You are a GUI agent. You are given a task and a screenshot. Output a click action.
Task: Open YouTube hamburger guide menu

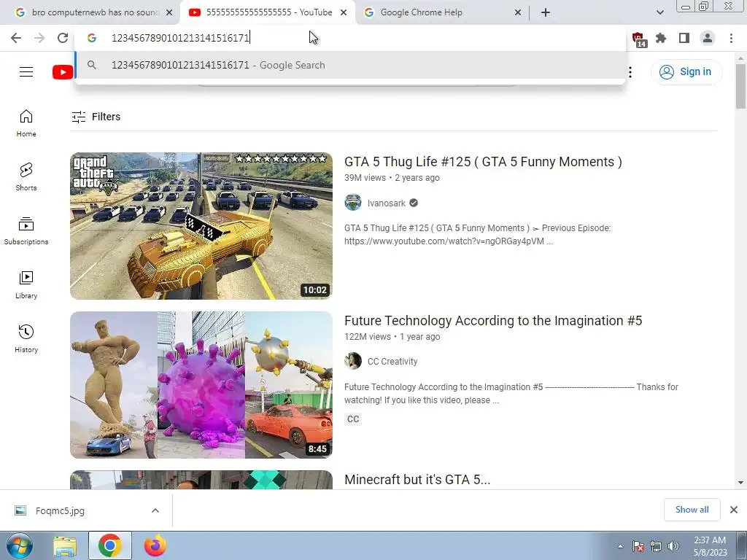[26, 72]
